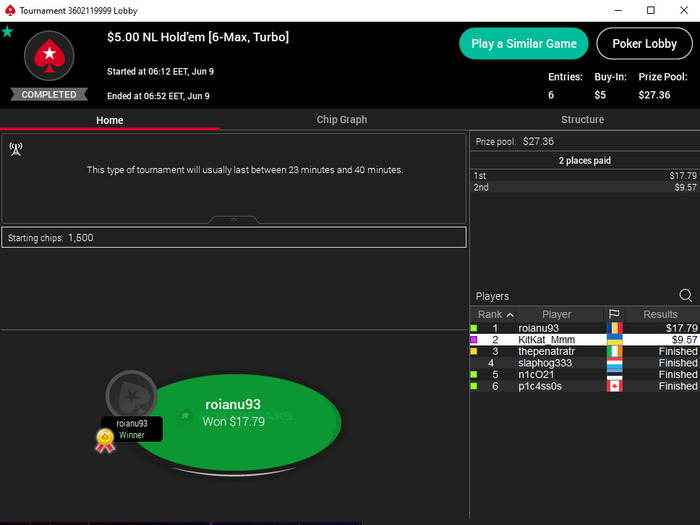
Task: Sort the list by Results column
Action: [662, 314]
